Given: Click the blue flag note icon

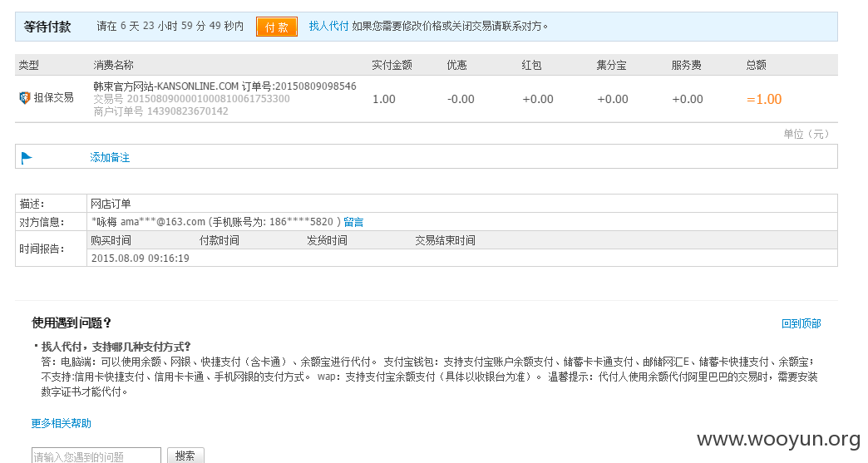Looking at the screenshot, I should click(26, 158).
